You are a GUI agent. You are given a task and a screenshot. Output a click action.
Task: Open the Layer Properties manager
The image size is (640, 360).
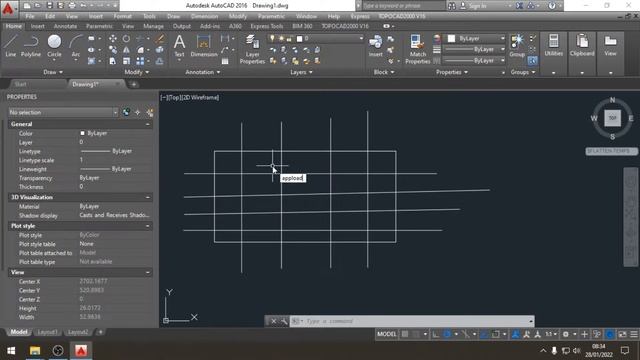252,49
